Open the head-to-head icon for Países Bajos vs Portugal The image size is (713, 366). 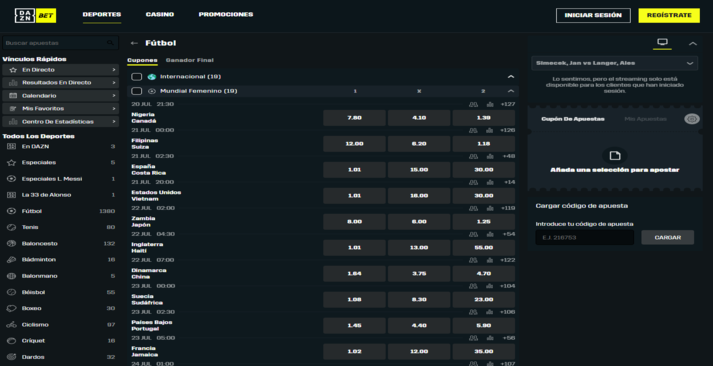pyautogui.click(x=473, y=312)
